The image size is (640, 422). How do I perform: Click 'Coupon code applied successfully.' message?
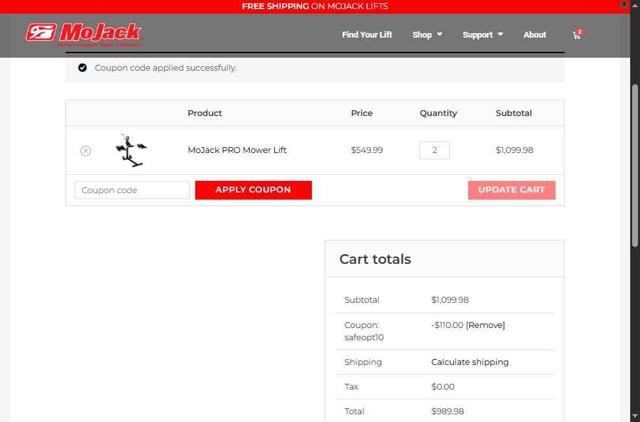(166, 68)
